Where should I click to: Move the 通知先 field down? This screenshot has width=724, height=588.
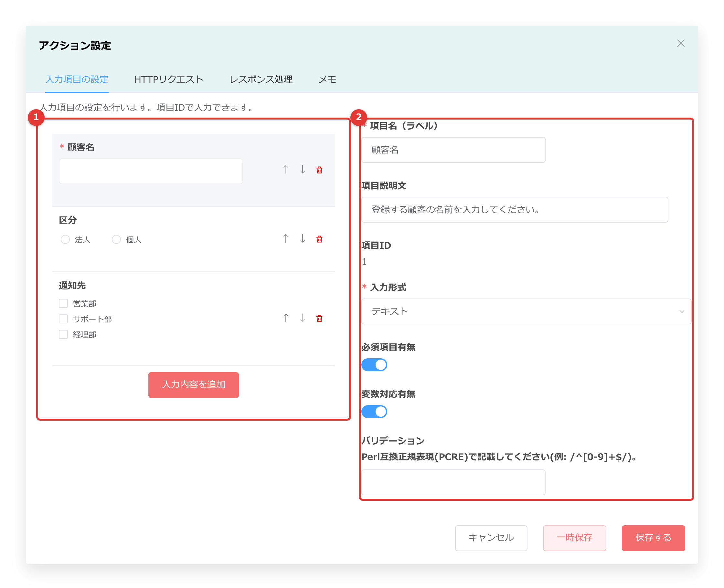[303, 318]
